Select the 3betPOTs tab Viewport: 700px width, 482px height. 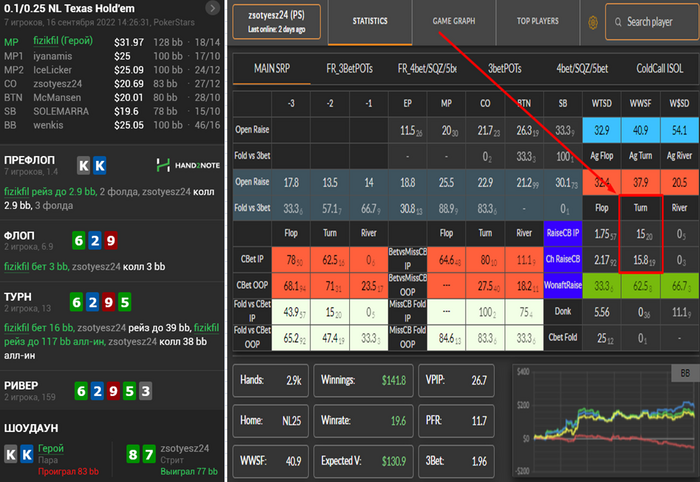(x=504, y=68)
